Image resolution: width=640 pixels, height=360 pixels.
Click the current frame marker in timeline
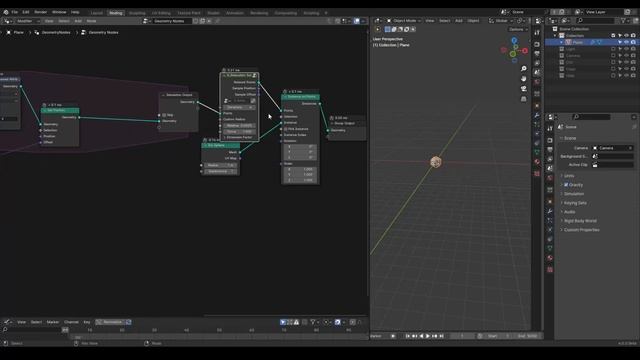pos(65,330)
